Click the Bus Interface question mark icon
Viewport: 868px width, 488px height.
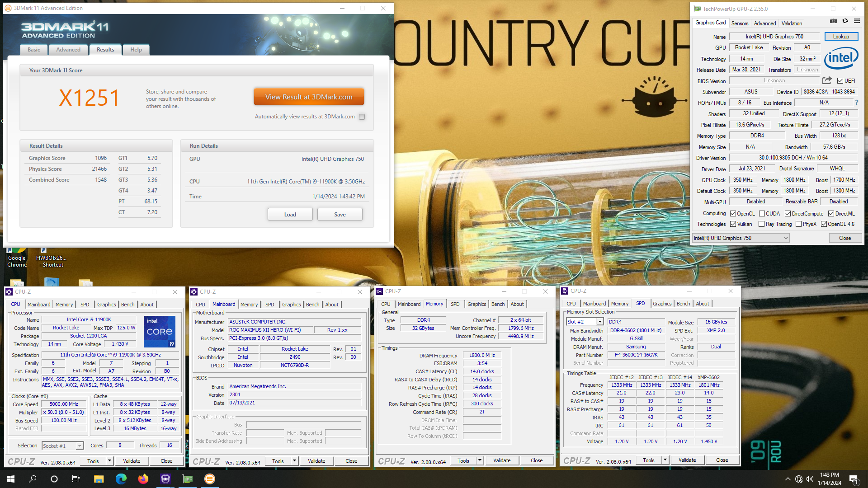point(857,103)
